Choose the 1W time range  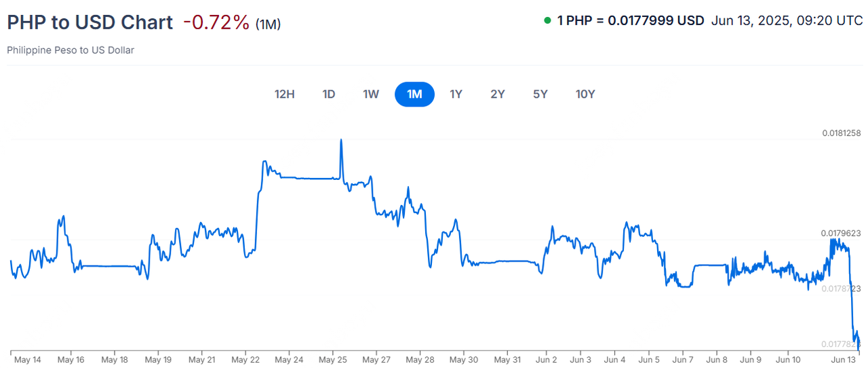pyautogui.click(x=371, y=94)
